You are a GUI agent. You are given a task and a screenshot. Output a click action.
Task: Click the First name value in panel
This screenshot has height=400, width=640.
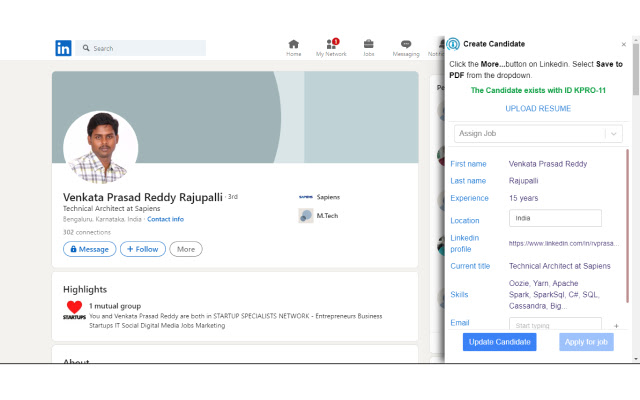pos(548,164)
